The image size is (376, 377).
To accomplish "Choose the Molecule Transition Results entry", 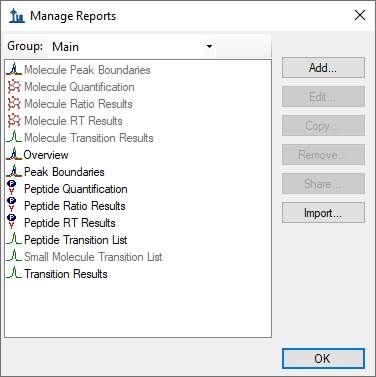I will click(89, 138).
